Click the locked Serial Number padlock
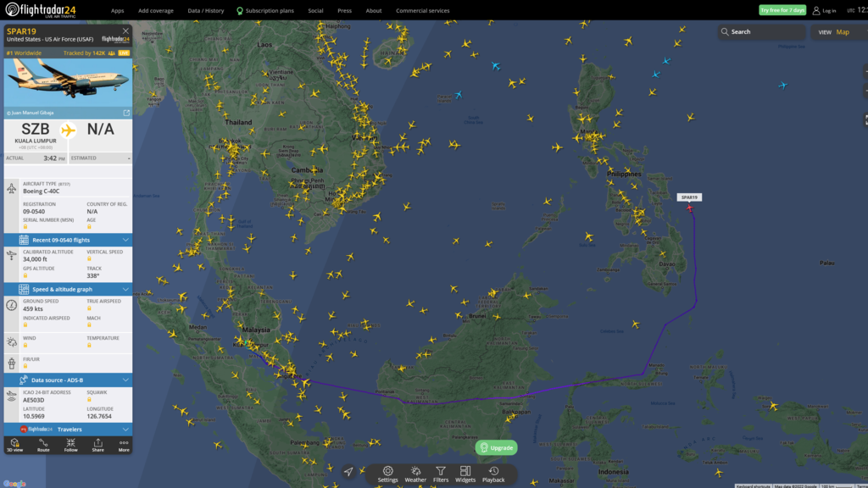Viewport: 868px width, 488px height. coord(25,227)
